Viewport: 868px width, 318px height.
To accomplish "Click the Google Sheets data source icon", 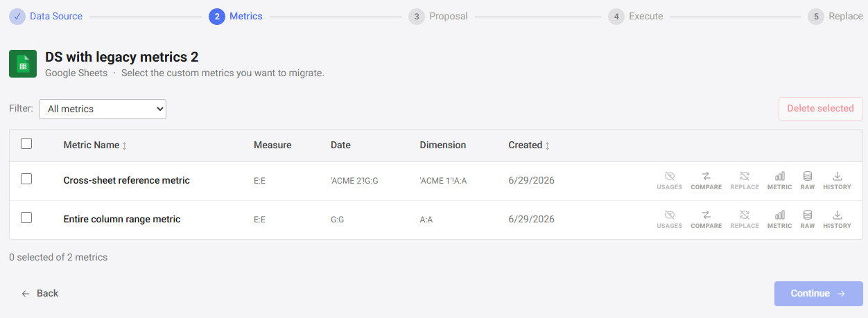I will [23, 64].
